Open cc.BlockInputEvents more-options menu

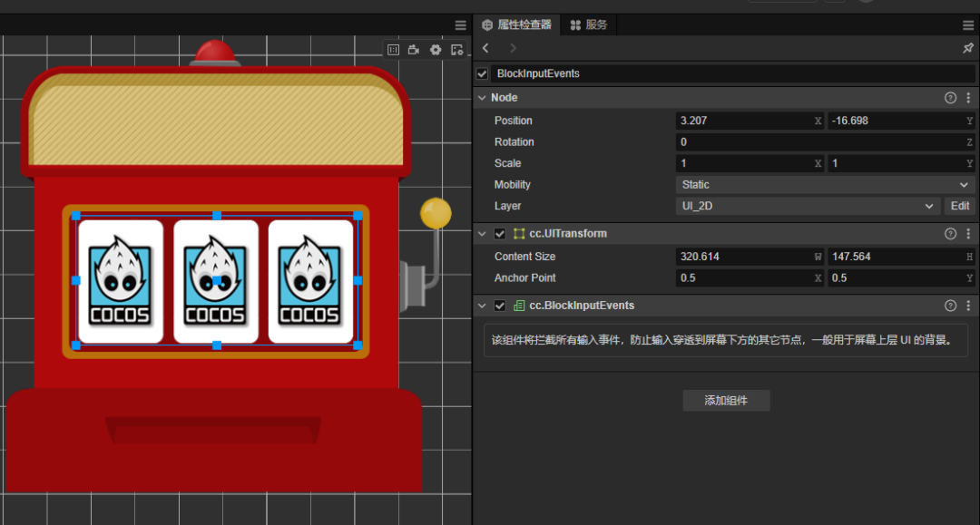pyautogui.click(x=969, y=306)
